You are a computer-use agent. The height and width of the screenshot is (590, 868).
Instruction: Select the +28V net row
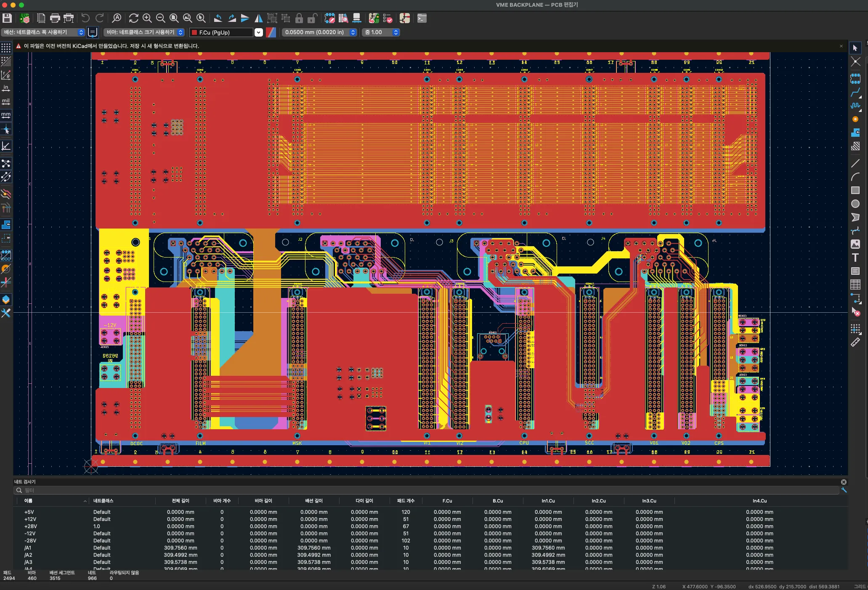click(31, 526)
